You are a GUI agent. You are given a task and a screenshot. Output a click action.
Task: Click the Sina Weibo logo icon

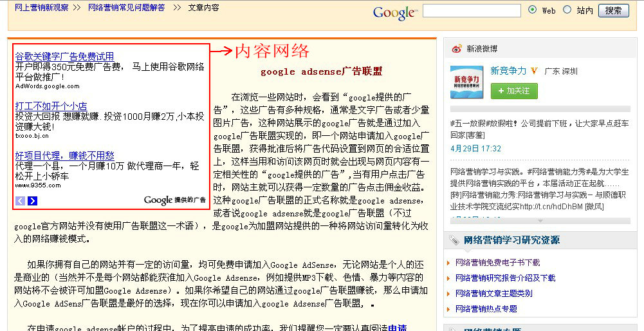coord(457,49)
